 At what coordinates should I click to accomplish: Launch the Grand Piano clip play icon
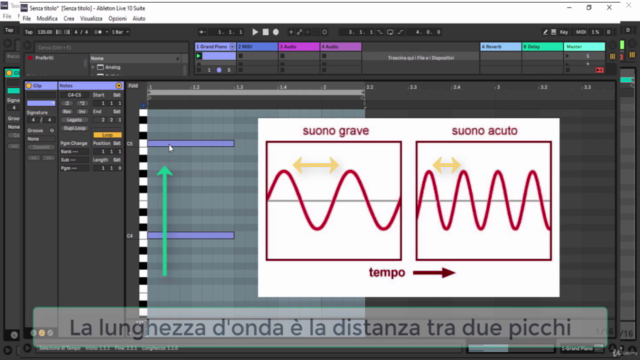(x=198, y=56)
